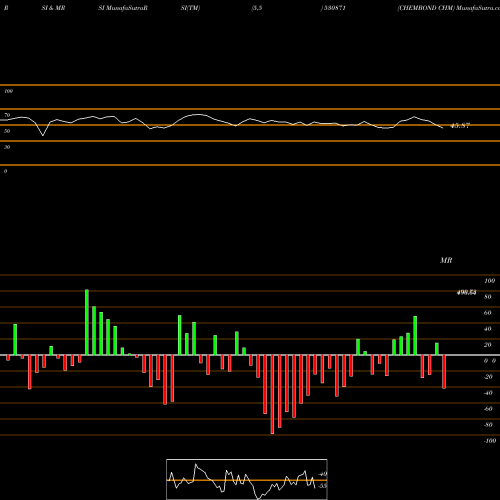
Task: Select the current RSI value 45.87
Action: [x=460, y=126]
